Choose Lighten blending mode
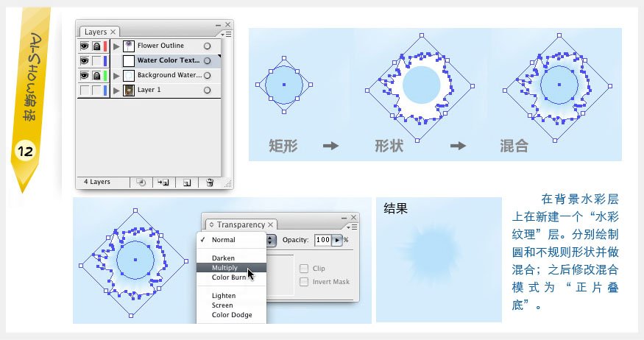Screen dimensions: 644x340 tap(232, 296)
